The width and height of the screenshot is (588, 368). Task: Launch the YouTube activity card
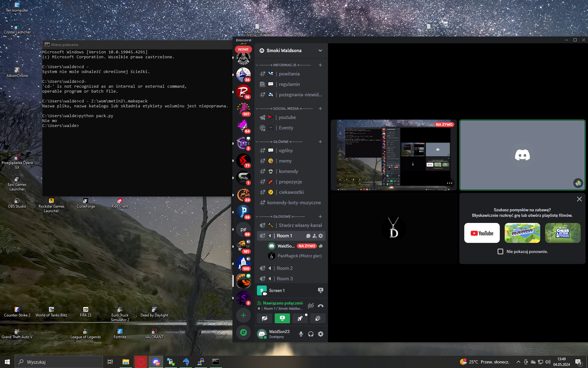[x=482, y=233]
